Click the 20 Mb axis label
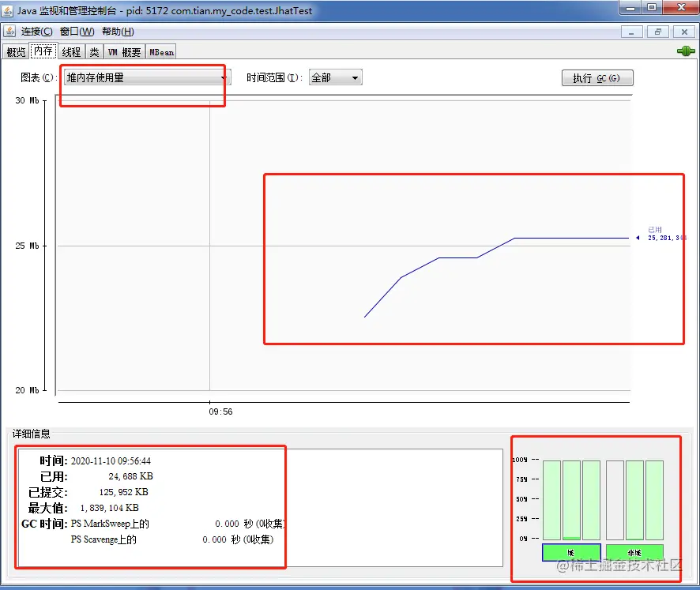The width and height of the screenshot is (700, 590). point(27,390)
